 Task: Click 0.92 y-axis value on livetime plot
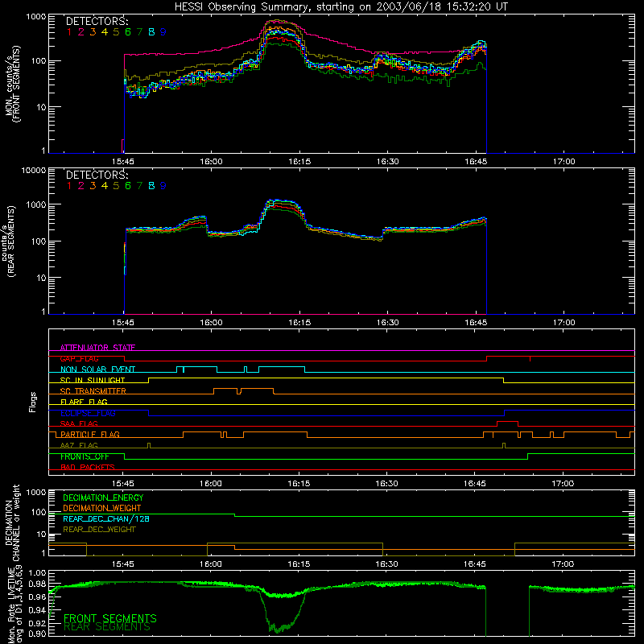37,622
